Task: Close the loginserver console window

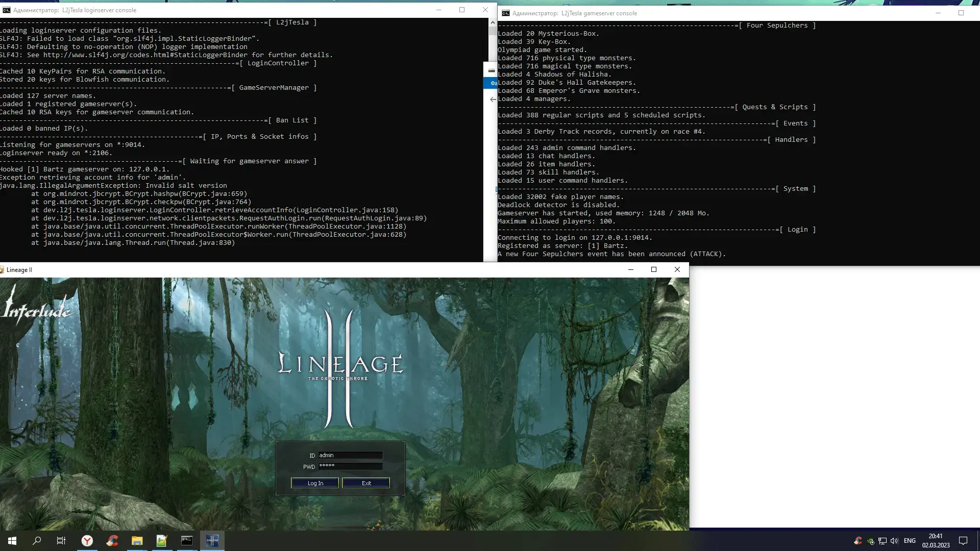Action: coord(485,10)
